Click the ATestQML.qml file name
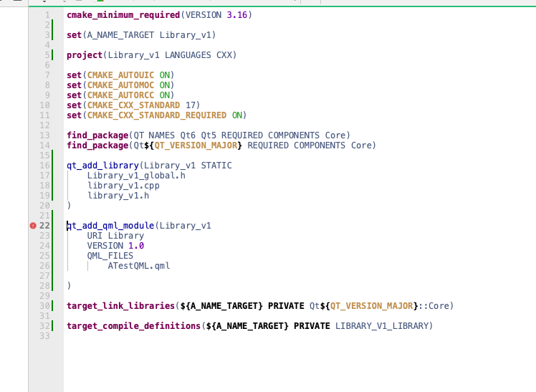 click(x=138, y=266)
